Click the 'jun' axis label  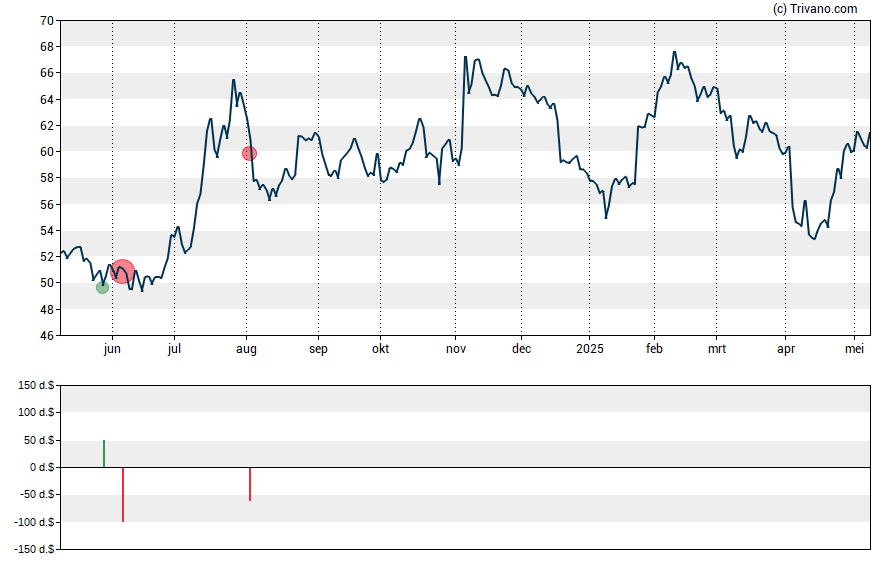pos(112,349)
